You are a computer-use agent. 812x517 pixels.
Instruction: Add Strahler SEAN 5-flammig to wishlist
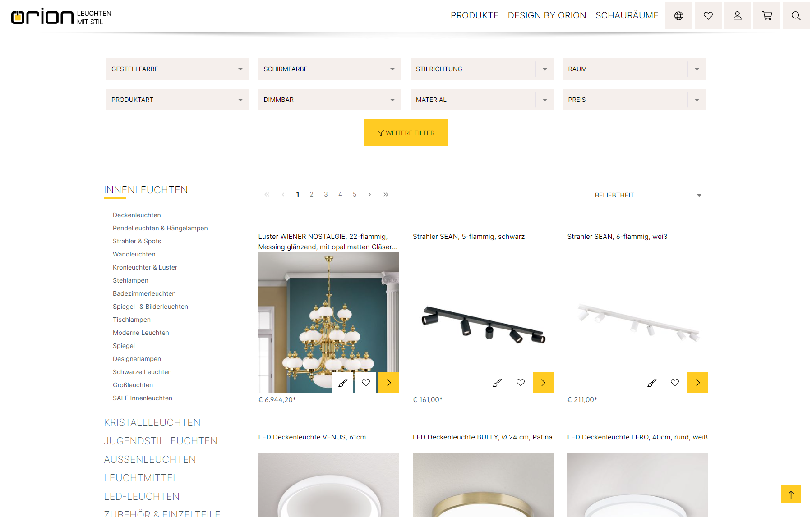pyautogui.click(x=521, y=383)
